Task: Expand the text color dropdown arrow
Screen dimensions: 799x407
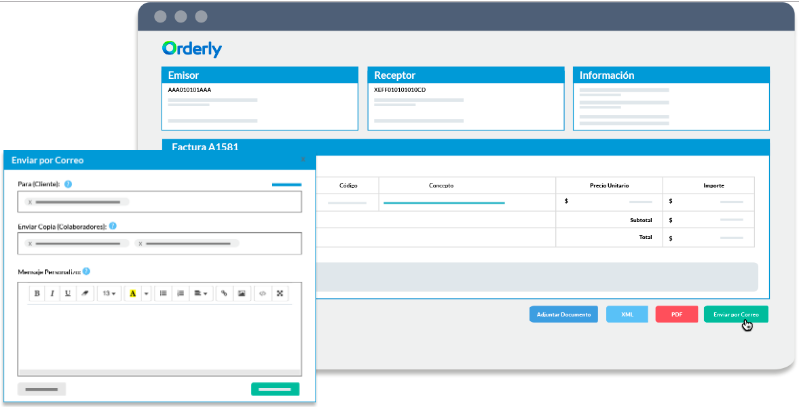Action: tap(146, 293)
